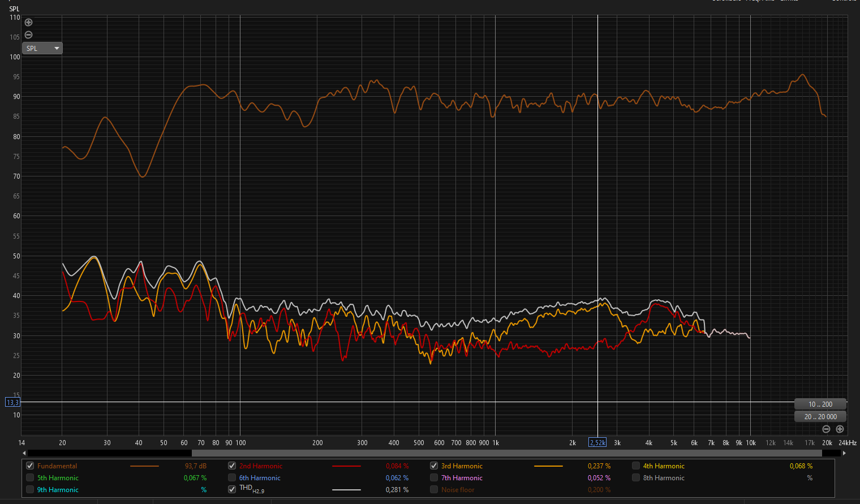Screen dimensions: 860x504
Task: Click the 2nd Harmonic red line swatch
Action: coord(346,466)
